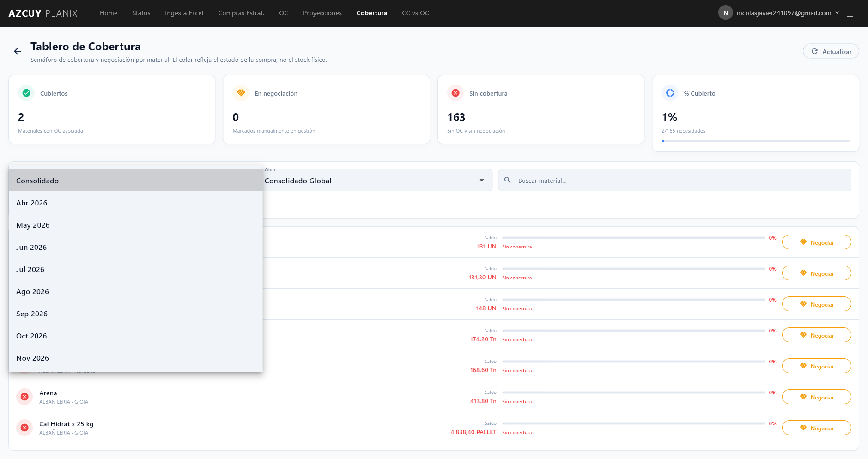Click the coverage progress bar for Arena
The height and width of the screenshot is (459, 868).
(x=633, y=393)
